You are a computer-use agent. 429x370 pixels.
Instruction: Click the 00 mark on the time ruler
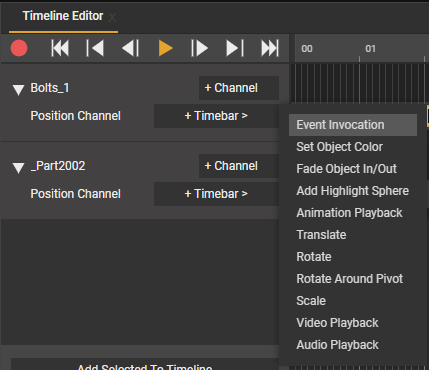click(307, 49)
